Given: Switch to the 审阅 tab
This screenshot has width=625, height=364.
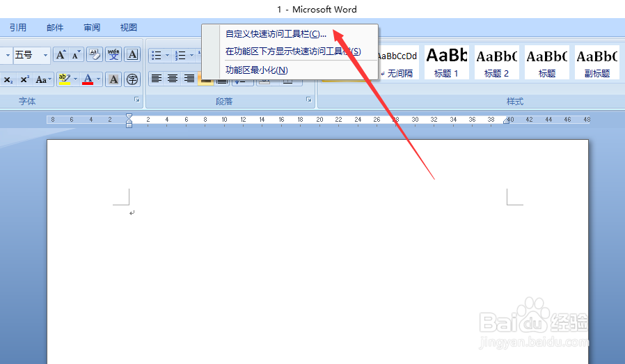Looking at the screenshot, I should tap(92, 28).
